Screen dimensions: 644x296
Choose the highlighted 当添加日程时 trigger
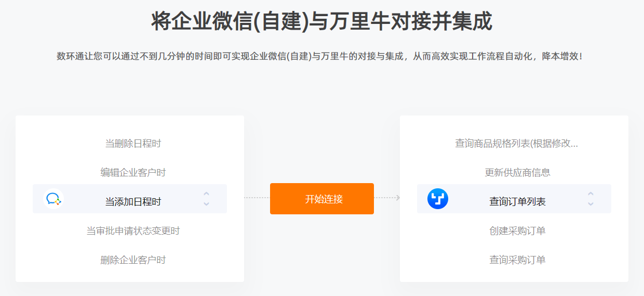[130, 199]
